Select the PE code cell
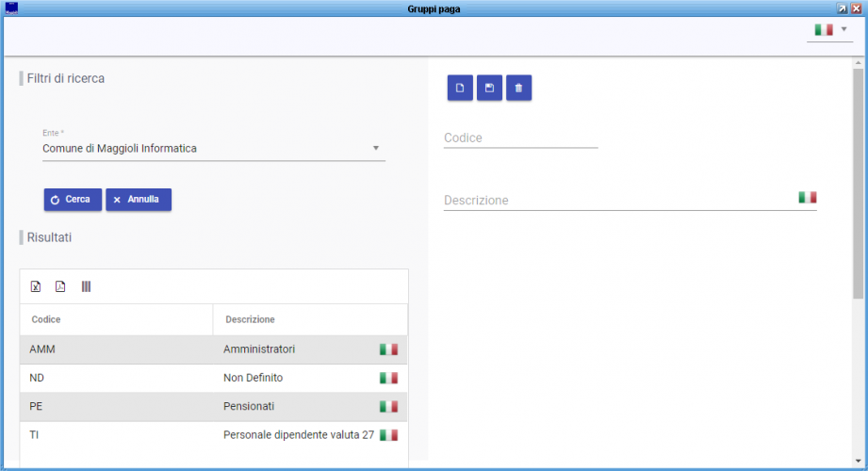Image resolution: width=868 pixels, height=471 pixels. coord(116,406)
